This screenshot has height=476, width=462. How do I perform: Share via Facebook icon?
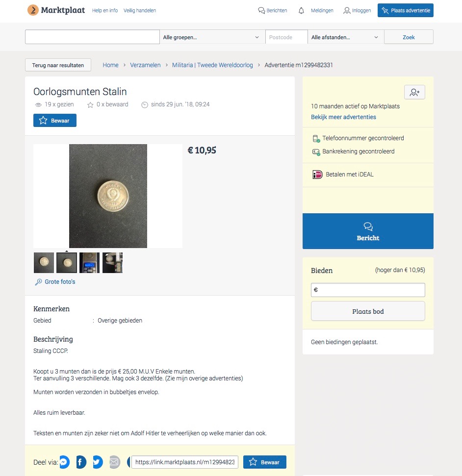81,462
